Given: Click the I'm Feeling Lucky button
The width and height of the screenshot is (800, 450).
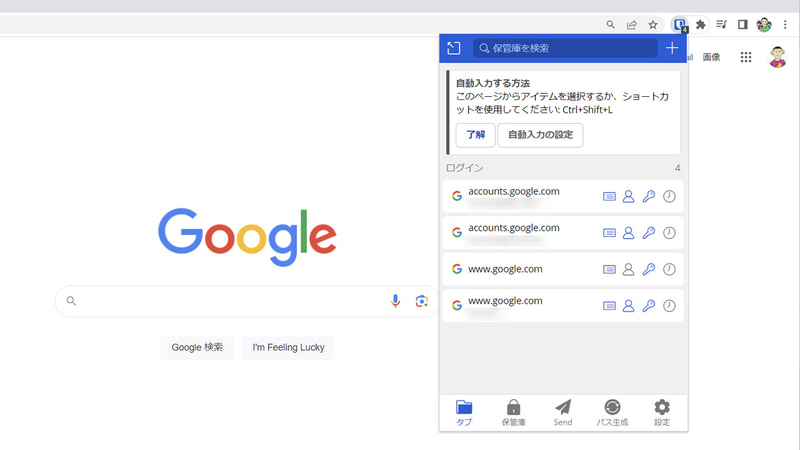Looking at the screenshot, I should tap(288, 347).
